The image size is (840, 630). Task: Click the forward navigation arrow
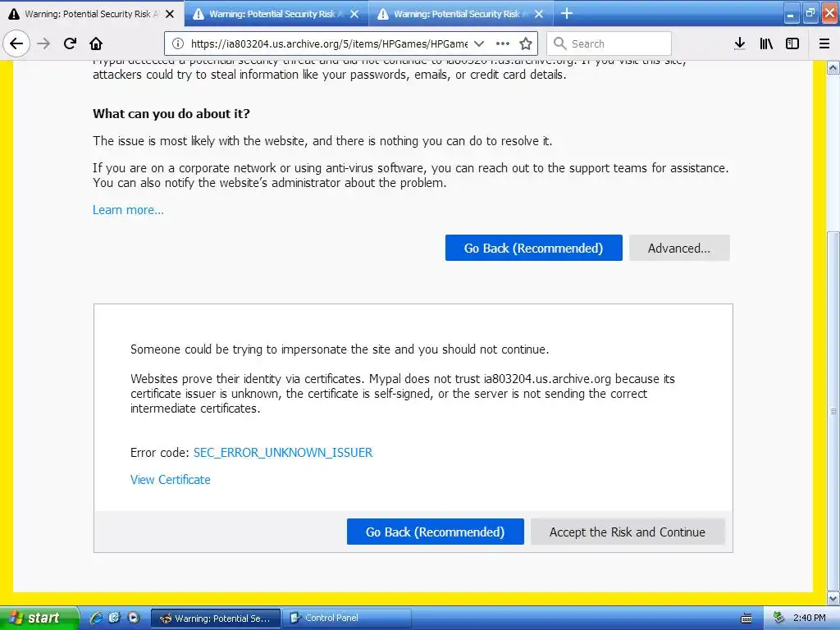pyautogui.click(x=43, y=43)
